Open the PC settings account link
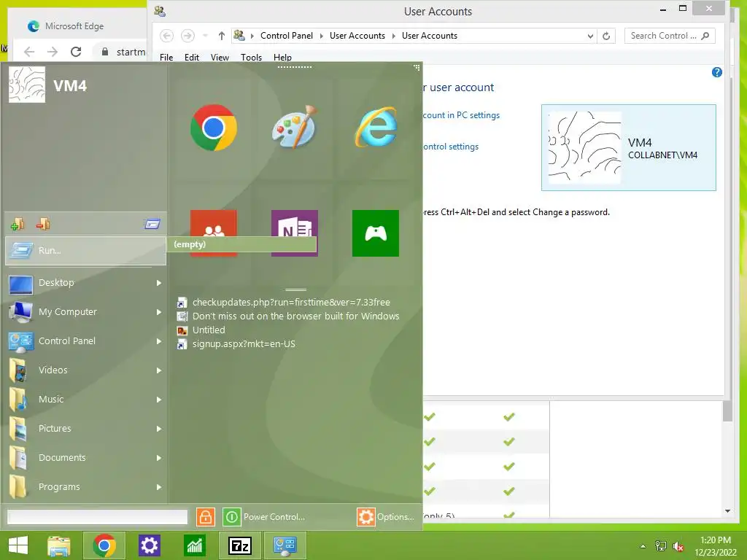 click(461, 115)
